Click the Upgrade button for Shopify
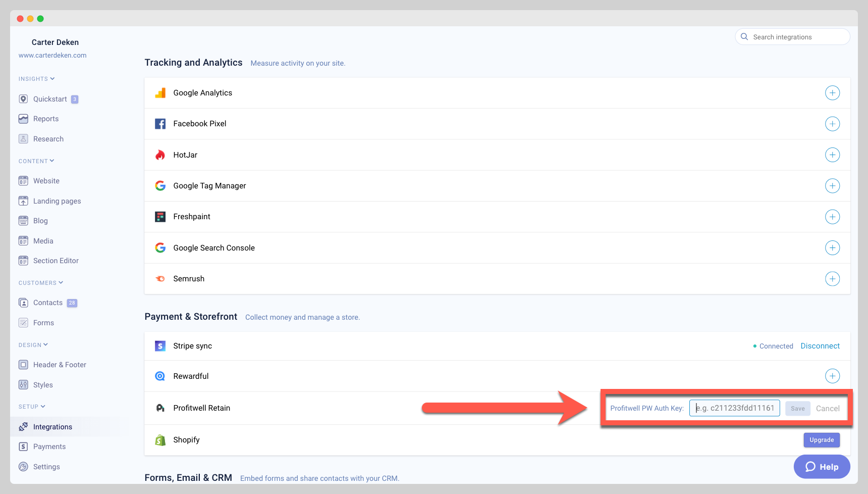This screenshot has width=868, height=494. point(822,439)
